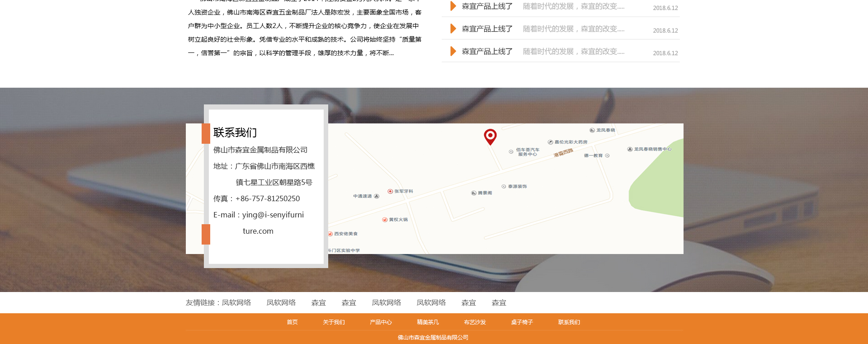Click the 龙凤春晓销售中心 map marker icon
The height and width of the screenshot is (344, 868).
click(x=630, y=149)
